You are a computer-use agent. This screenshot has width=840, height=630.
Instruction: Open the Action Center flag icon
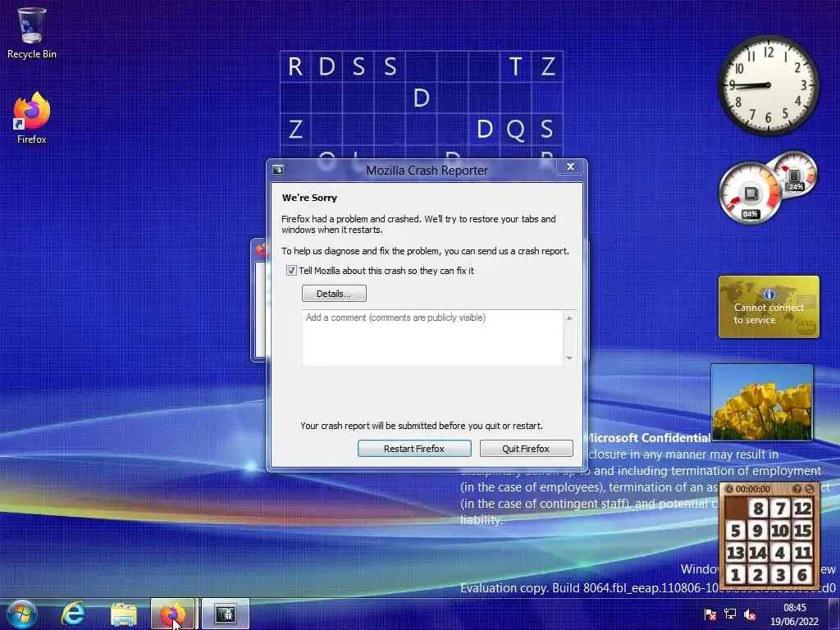click(710, 614)
